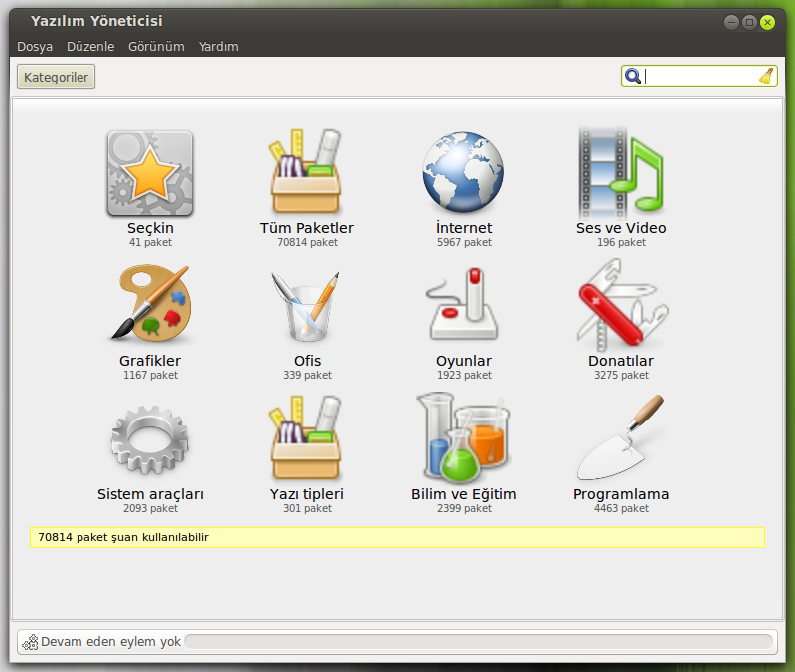Click the Donatılar label text
This screenshot has width=795, height=672.
click(621, 361)
